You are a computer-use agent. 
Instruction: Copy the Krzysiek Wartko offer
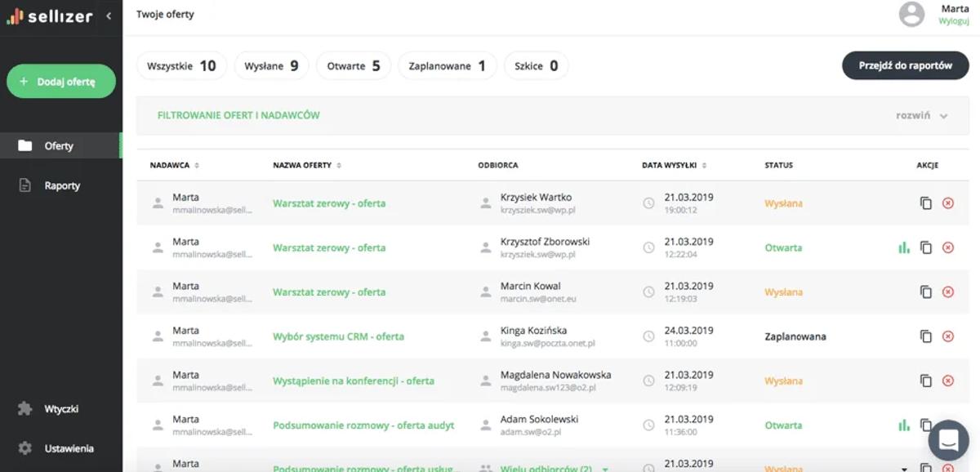coord(926,203)
